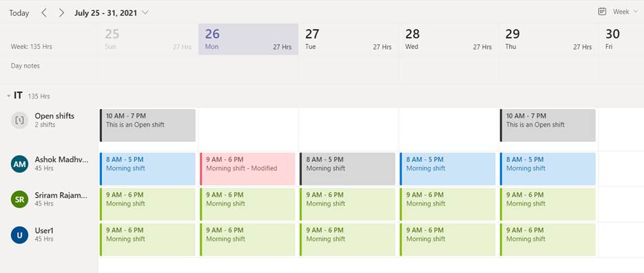Go to next week arrow
Image resolution: width=644 pixels, height=273 pixels.
click(61, 12)
